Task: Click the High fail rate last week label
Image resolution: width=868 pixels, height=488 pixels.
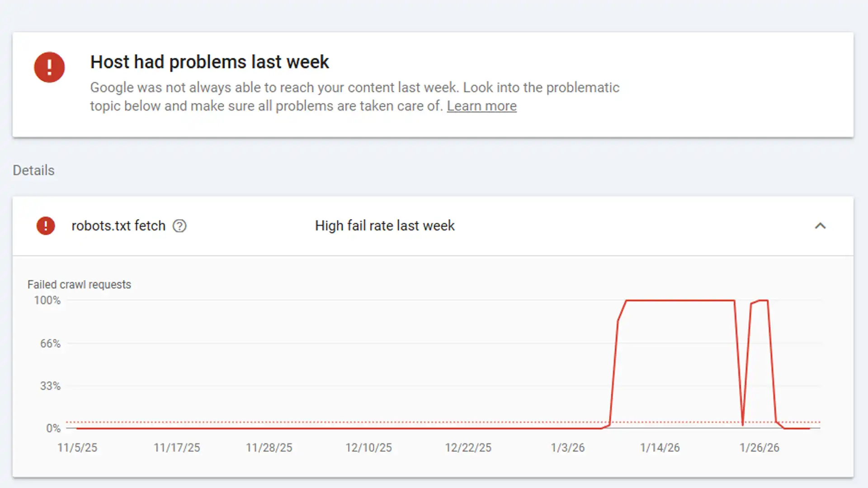Action: pos(384,225)
